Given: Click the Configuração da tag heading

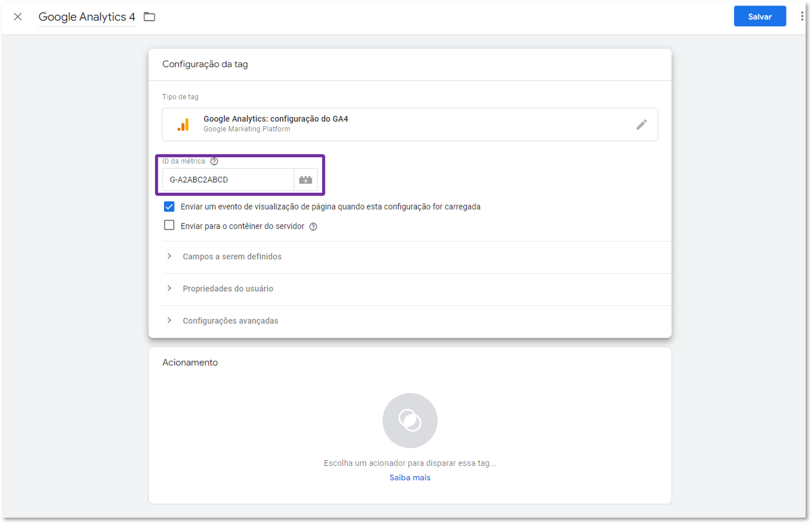Looking at the screenshot, I should point(205,64).
